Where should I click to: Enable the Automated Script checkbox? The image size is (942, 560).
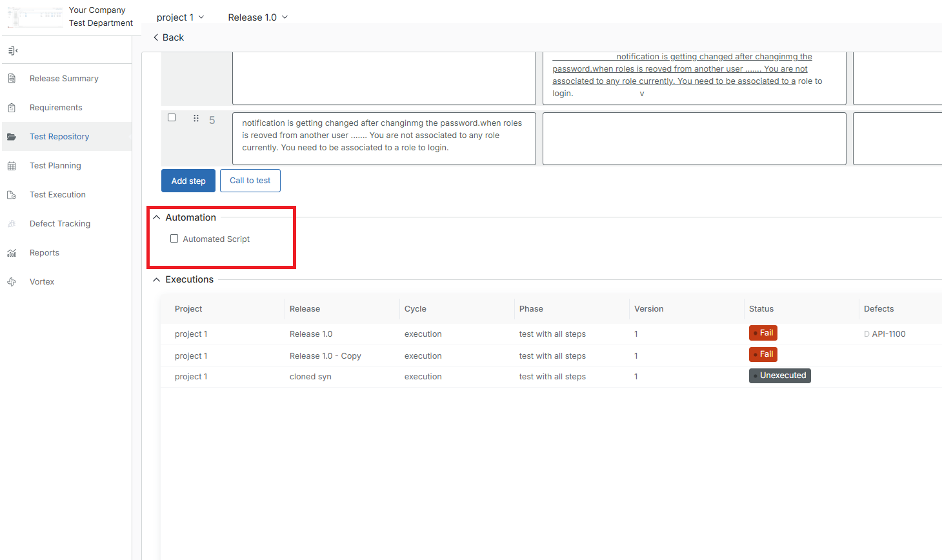tap(174, 238)
